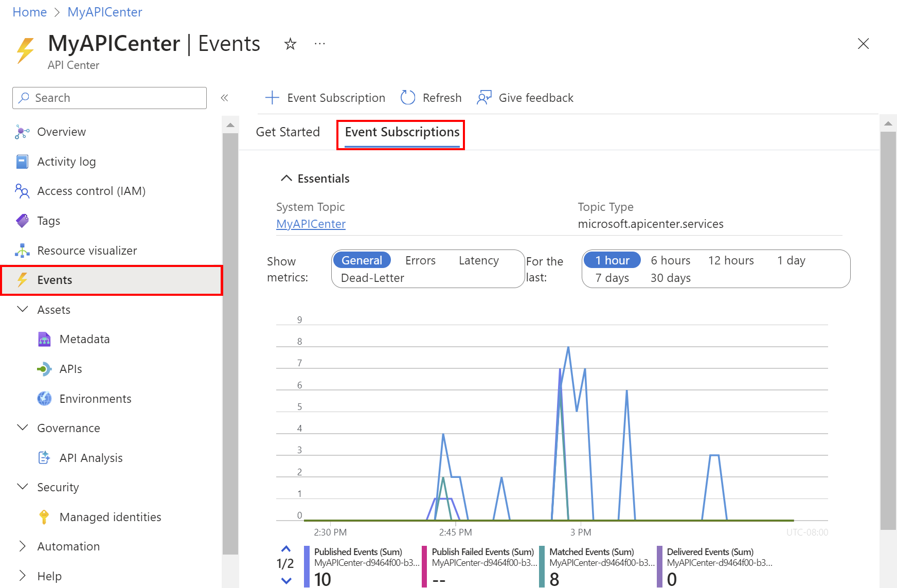Select Metadata under Assets
The width and height of the screenshot is (897, 588).
84,338
